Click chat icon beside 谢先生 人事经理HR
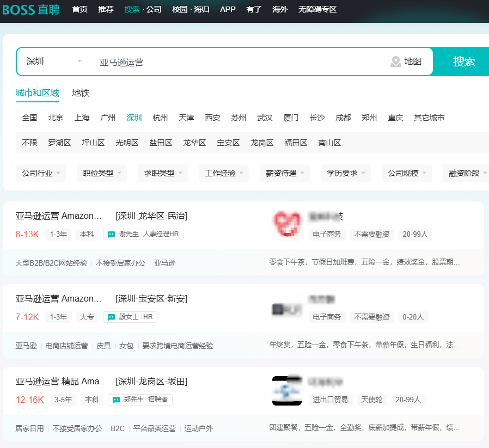This screenshot has height=448, width=489. 111,235
